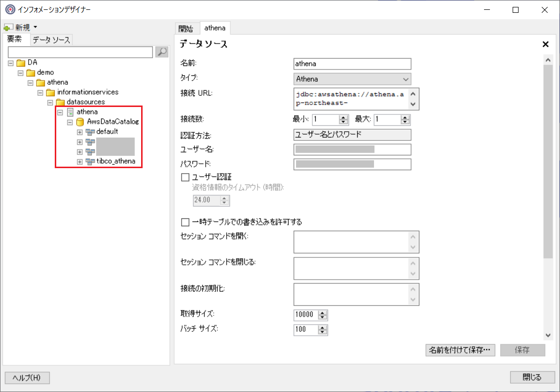The image size is (560, 392).
Task: Collapse the demo tree node
Action: point(21,73)
